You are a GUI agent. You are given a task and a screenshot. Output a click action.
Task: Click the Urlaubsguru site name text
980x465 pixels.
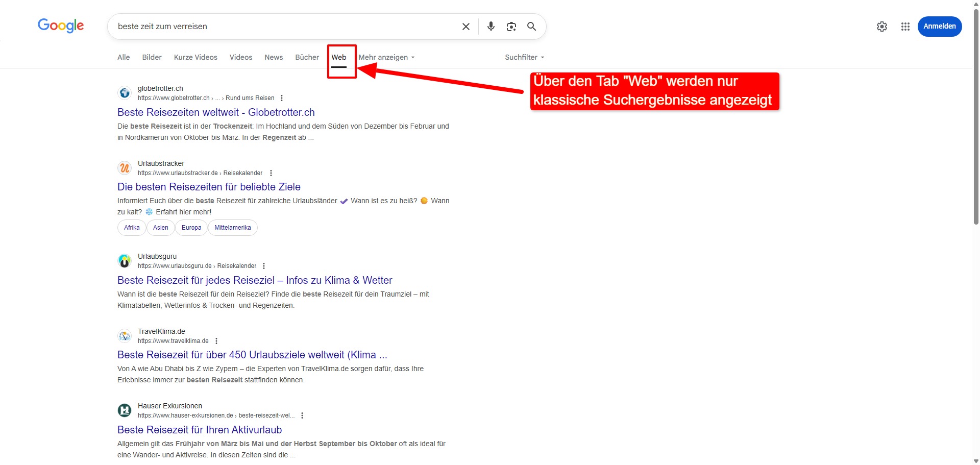(x=157, y=256)
